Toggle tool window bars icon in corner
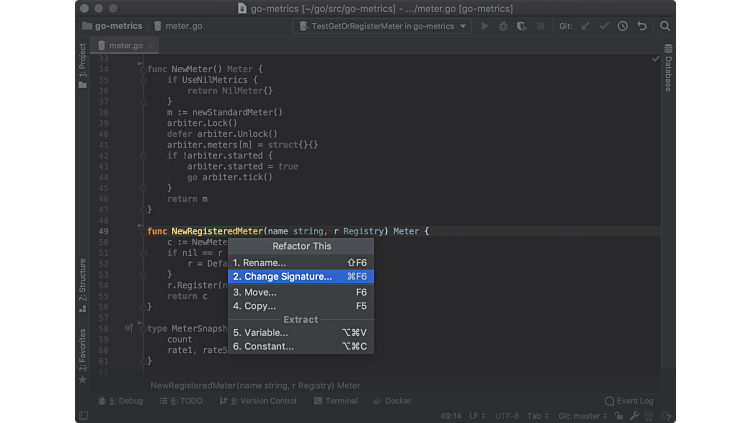 pyautogui.click(x=83, y=415)
